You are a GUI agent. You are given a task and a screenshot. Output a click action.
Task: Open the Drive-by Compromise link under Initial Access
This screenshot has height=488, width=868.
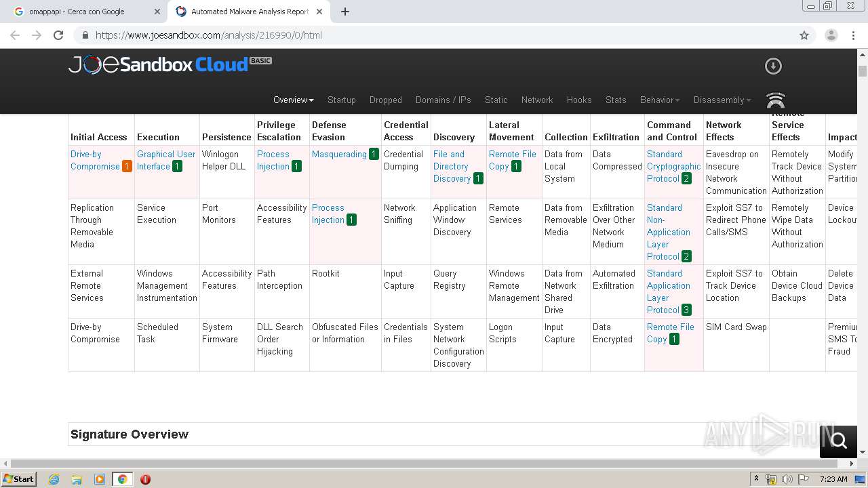coord(95,160)
